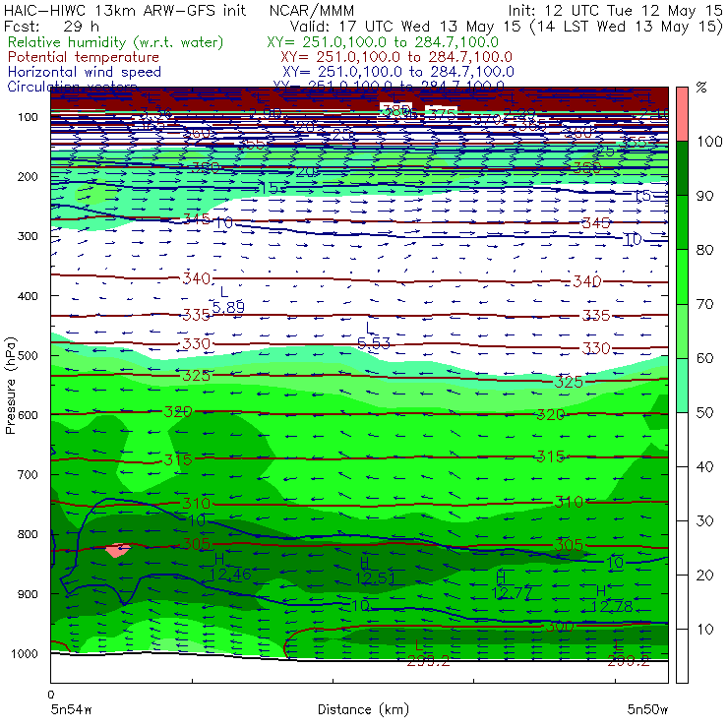Select the 'Distance (km)' axis title
The width and height of the screenshot is (728, 728).
click(x=364, y=709)
